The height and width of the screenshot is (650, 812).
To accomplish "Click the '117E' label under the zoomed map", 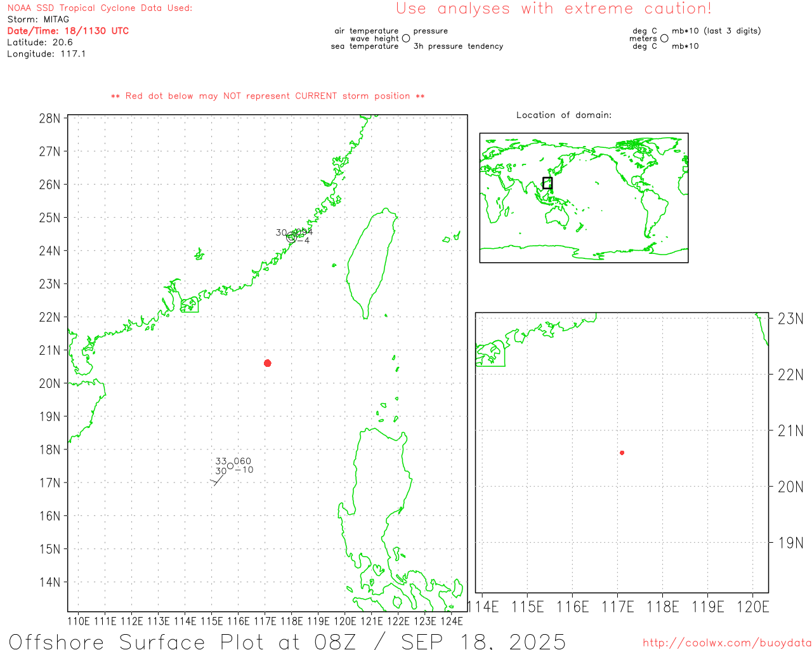I will click(618, 607).
